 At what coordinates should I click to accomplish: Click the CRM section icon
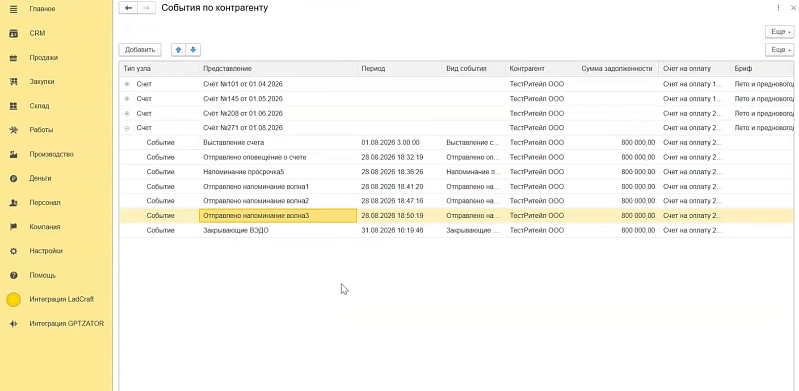click(x=14, y=33)
